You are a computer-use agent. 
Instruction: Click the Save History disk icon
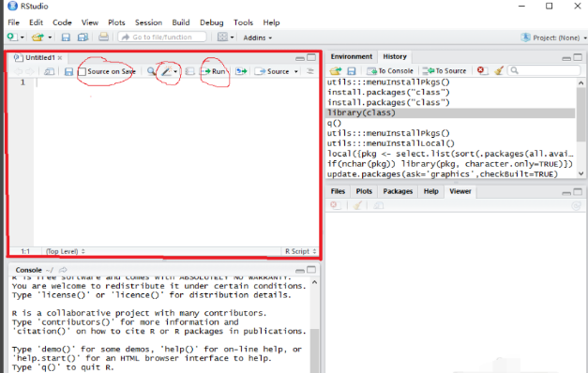pos(352,71)
